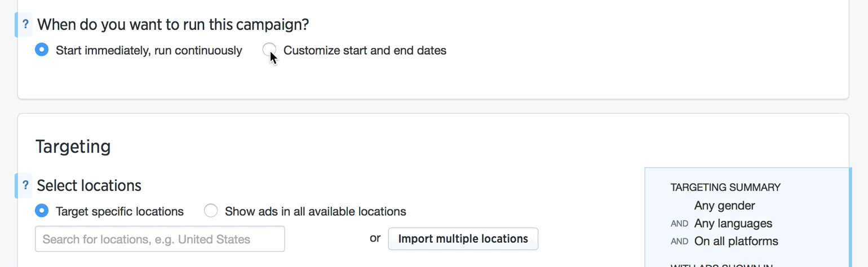
Task: Select Target specific locations radio button
Action: tap(41, 211)
